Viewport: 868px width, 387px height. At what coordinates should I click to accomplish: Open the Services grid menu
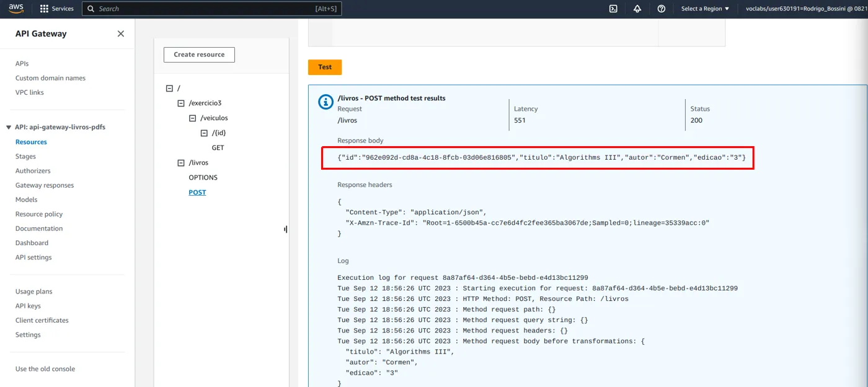44,9
